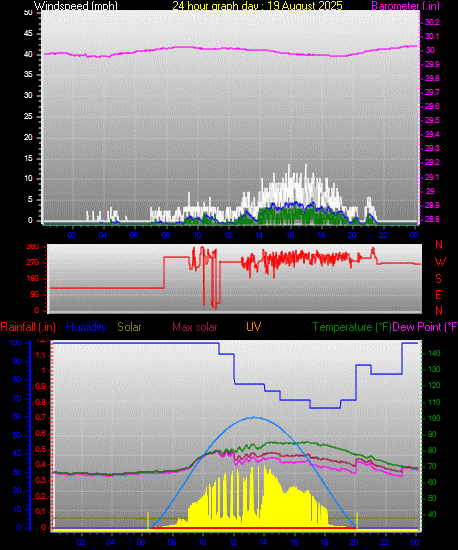Select the 0.4 rainfall axis value
458x550 pixels.
[x=40, y=464]
